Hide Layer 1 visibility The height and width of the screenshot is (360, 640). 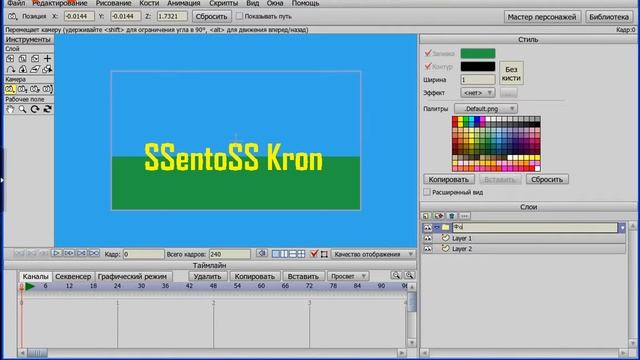[x=427, y=238]
